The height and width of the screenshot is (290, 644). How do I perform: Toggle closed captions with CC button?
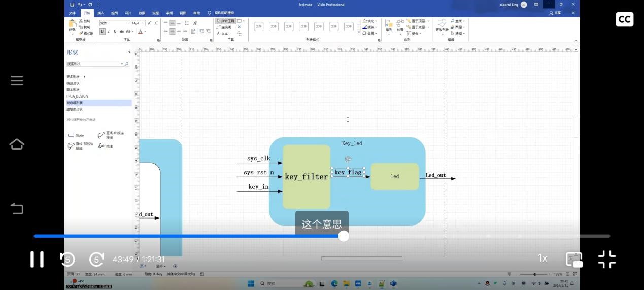coord(624,19)
